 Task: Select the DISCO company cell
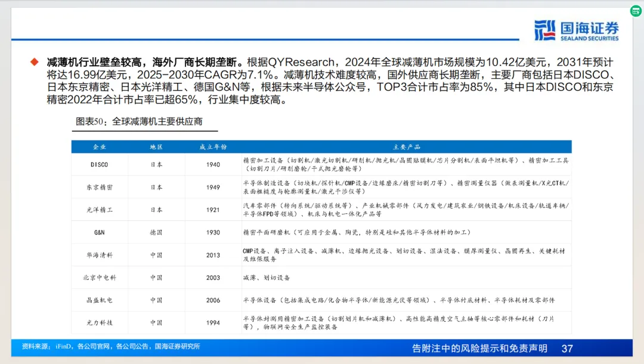click(100, 164)
